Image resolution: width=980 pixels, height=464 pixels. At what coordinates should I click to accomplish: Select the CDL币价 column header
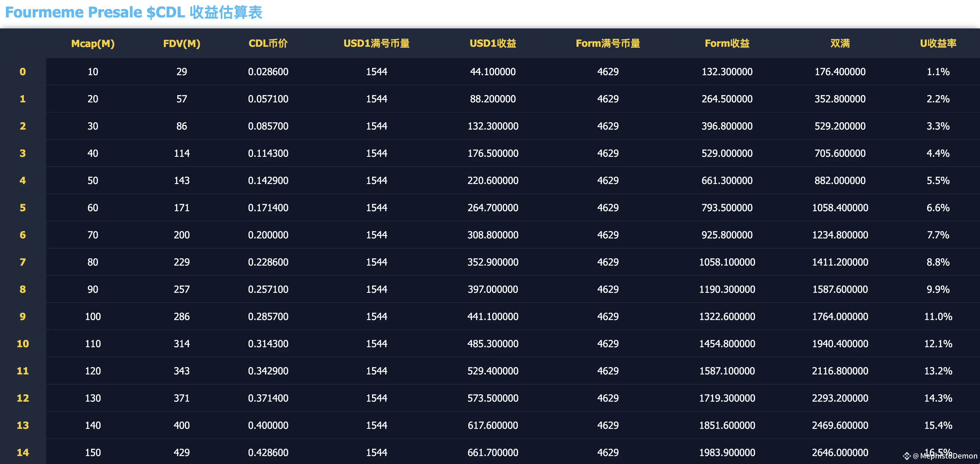click(x=268, y=43)
